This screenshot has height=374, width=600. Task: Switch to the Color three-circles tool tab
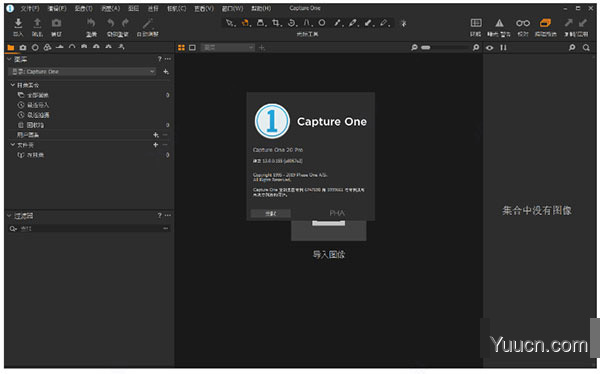click(47, 47)
